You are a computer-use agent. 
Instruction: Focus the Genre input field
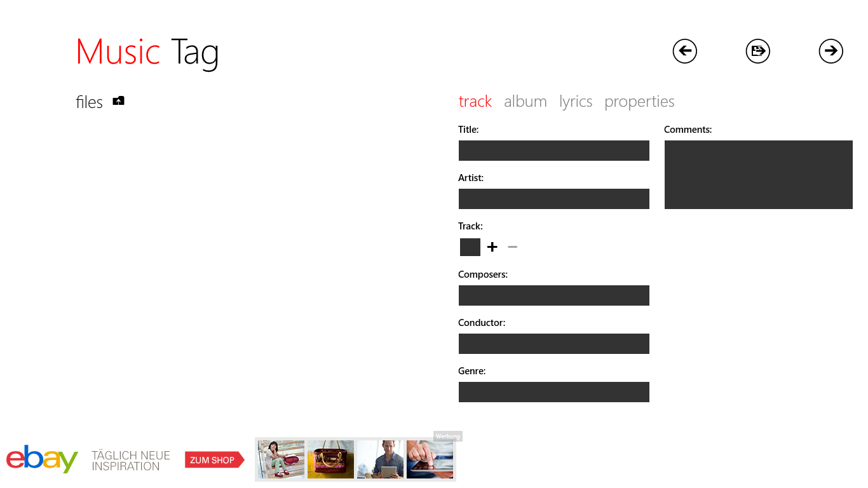click(x=553, y=392)
